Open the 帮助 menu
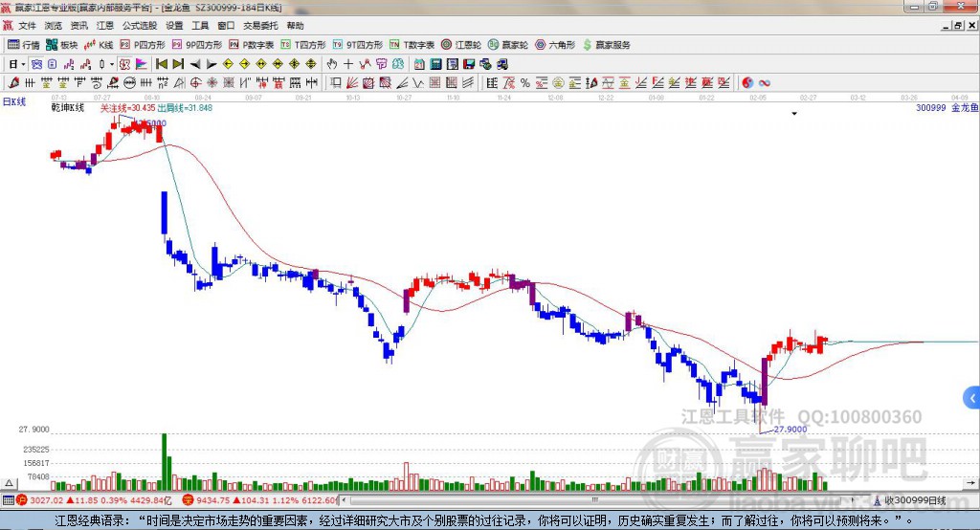This screenshot has height=530, width=980. click(295, 26)
